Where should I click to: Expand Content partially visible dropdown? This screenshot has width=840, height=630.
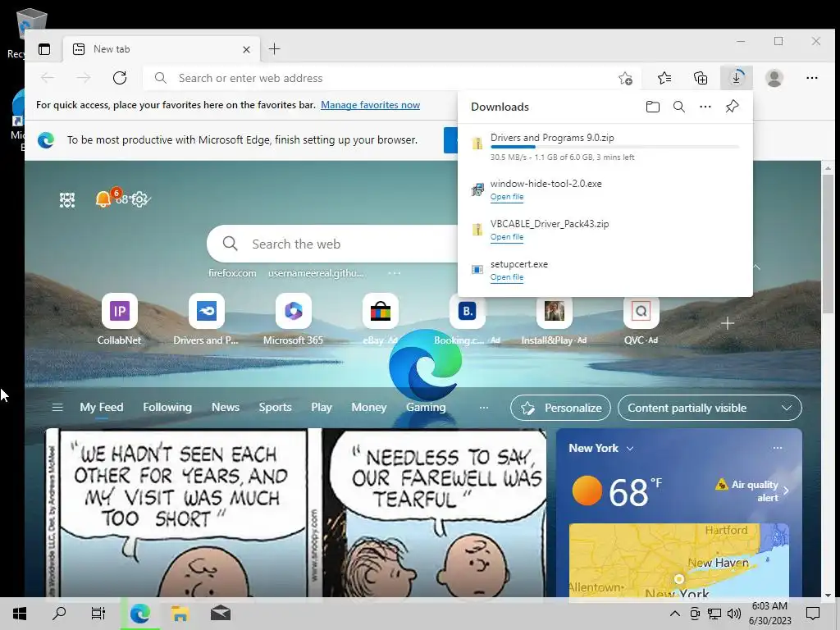[x=710, y=409]
